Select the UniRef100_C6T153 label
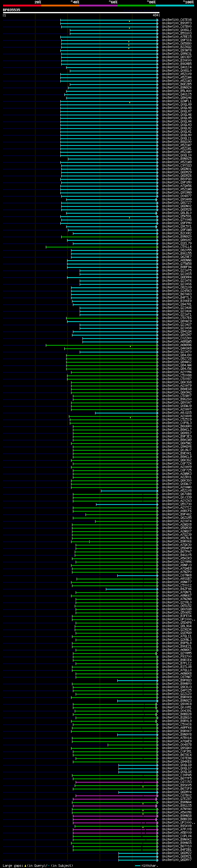This screenshot has height=868, width=197. 177,782
